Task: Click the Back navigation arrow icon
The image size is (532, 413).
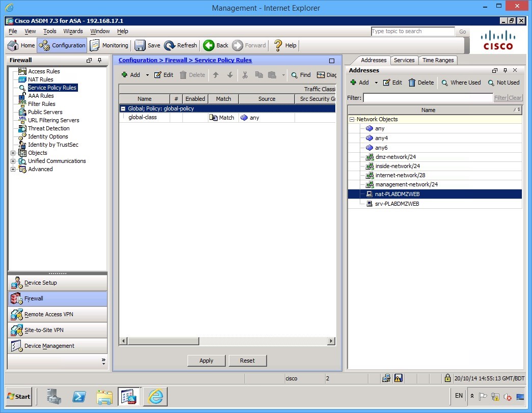Action: 208,45
